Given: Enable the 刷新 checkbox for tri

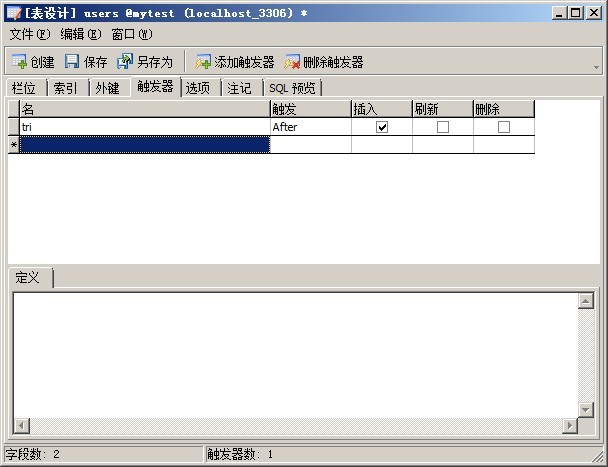Looking at the screenshot, I should (x=443, y=127).
